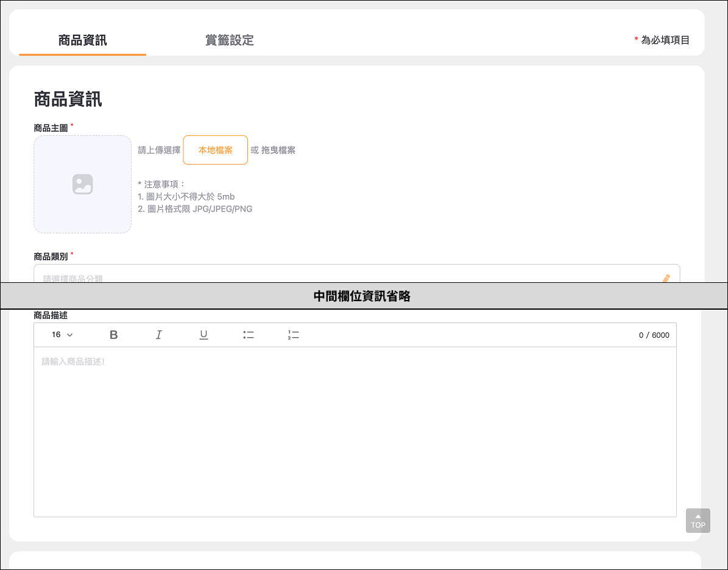
Task: Click the 商品主圖 field label
Action: (51, 128)
